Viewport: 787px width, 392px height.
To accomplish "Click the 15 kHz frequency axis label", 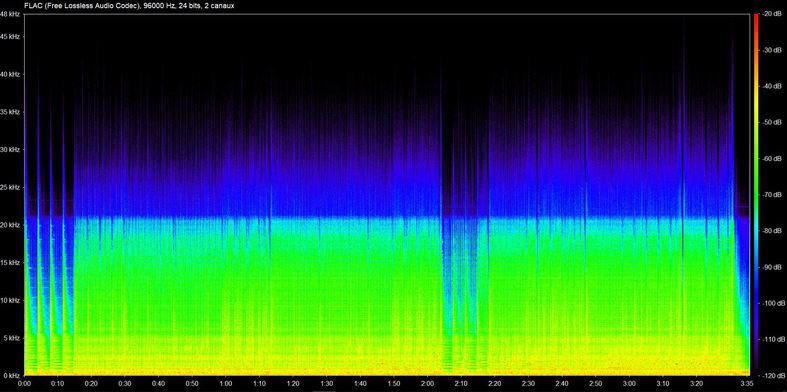I will click(10, 263).
